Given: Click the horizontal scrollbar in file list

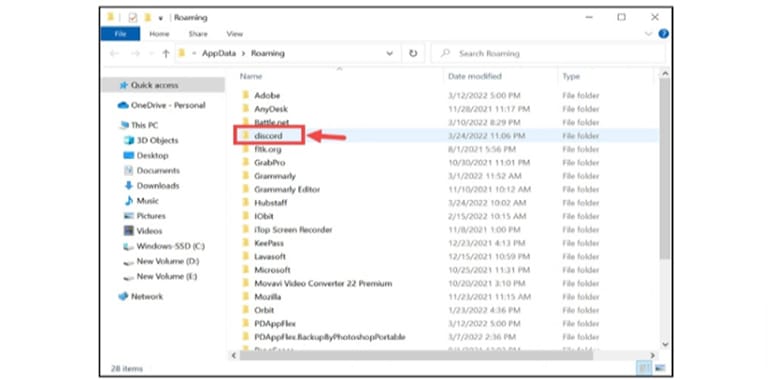Looking at the screenshot, I should point(416,355).
